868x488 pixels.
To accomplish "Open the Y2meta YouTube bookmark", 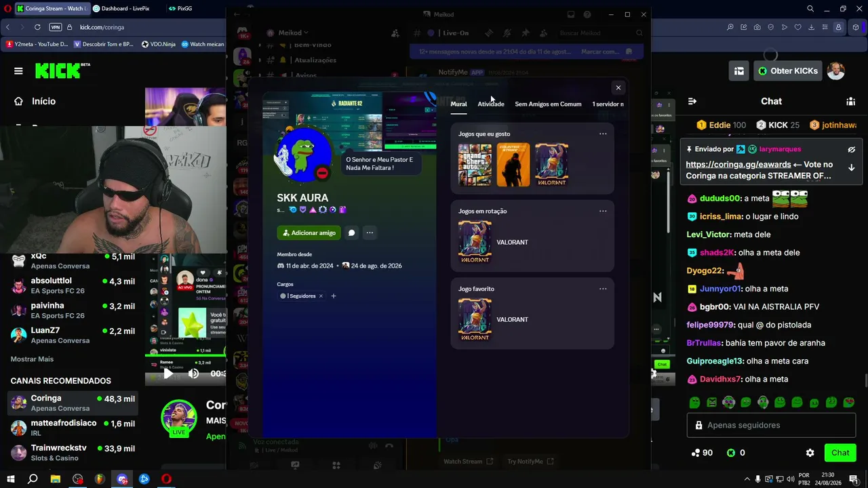I will click(37, 44).
